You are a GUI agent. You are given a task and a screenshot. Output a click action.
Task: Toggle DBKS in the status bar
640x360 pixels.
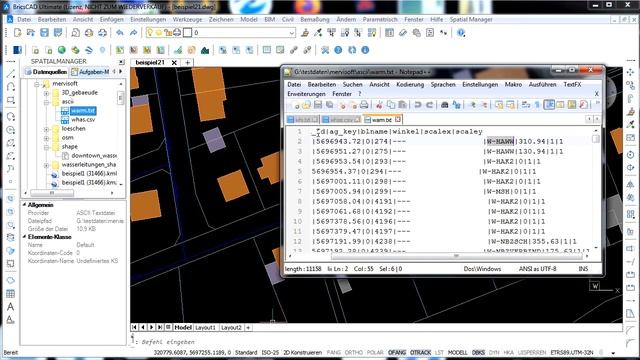tap(478, 353)
